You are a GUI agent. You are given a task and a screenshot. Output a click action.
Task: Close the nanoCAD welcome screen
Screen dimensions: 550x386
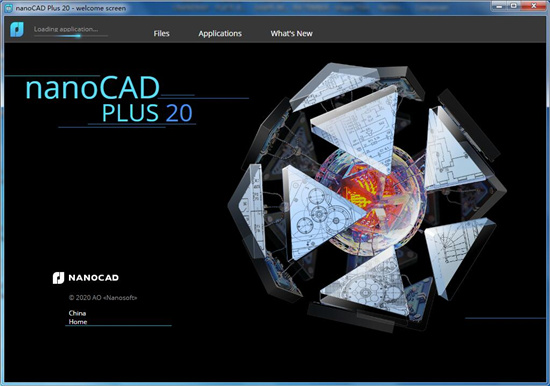click(x=534, y=6)
